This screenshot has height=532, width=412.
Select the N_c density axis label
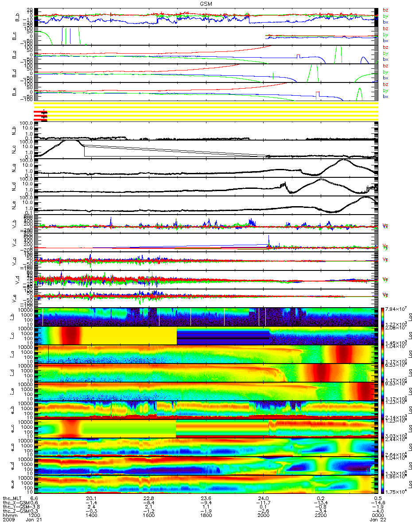point(15,150)
